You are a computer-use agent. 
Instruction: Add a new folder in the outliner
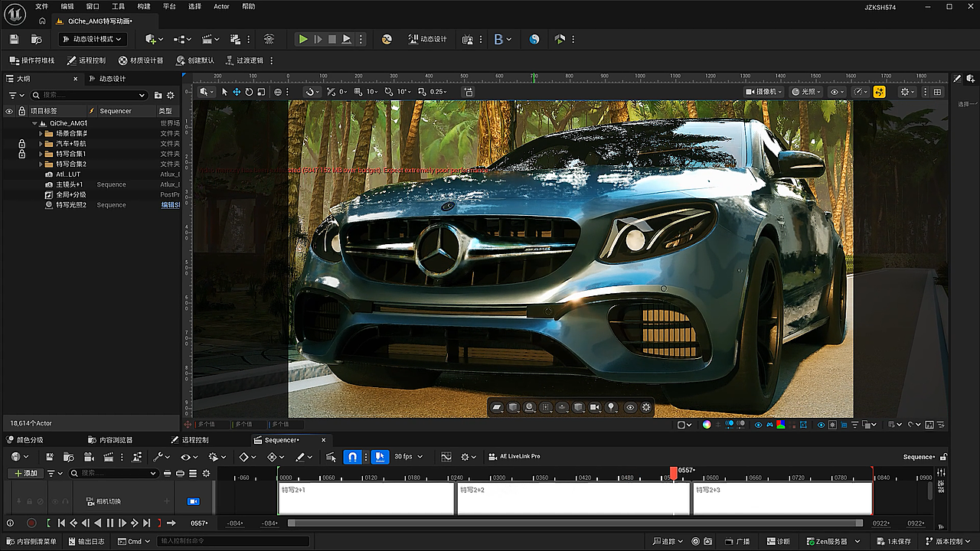[x=158, y=95]
